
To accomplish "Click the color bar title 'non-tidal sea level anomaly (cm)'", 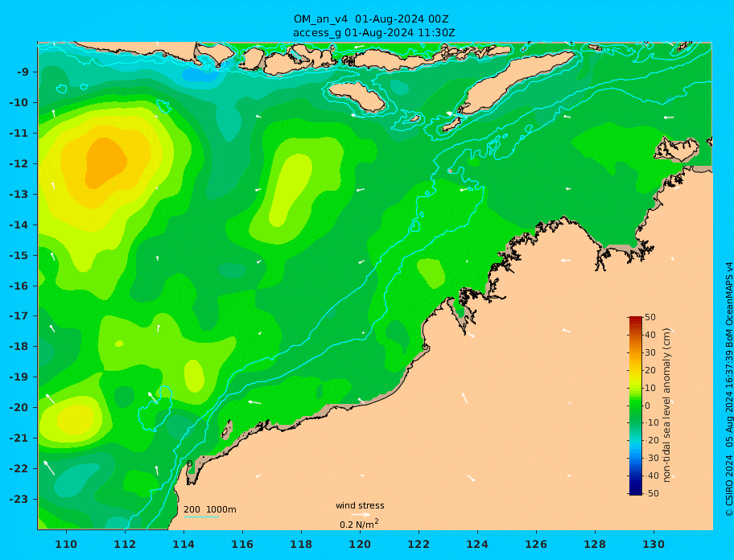I will click(666, 406).
